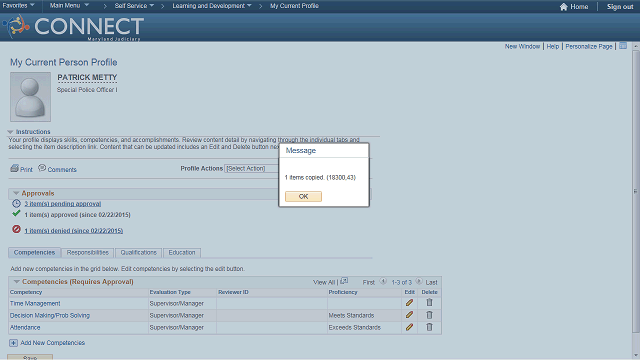Click the green approved checkmark icon
The image size is (640, 360).
(16, 213)
